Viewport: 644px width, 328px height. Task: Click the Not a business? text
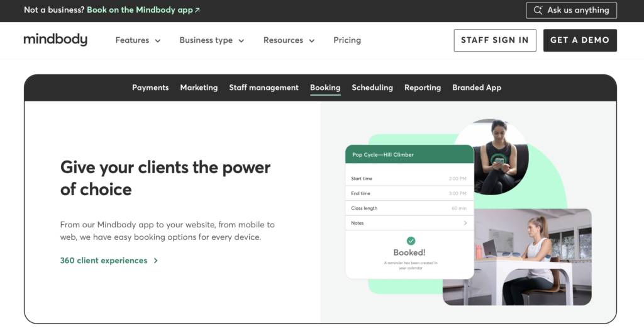(x=54, y=10)
